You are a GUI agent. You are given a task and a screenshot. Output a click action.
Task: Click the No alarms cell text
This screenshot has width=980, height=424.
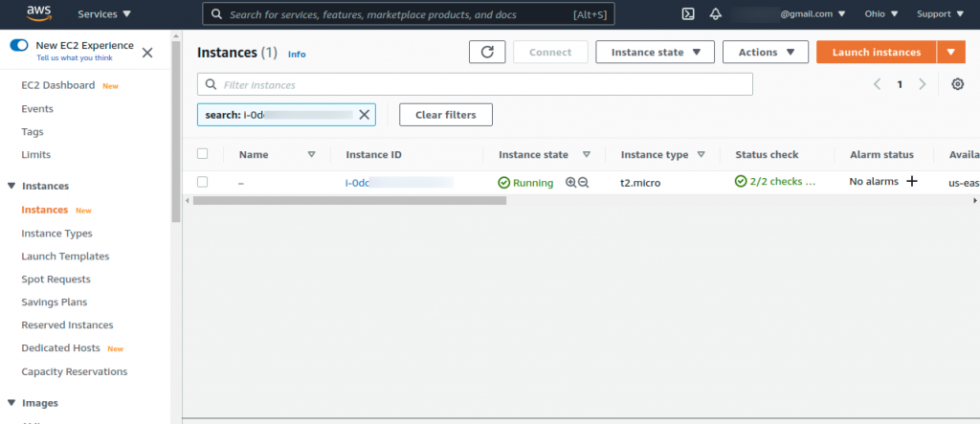point(874,181)
